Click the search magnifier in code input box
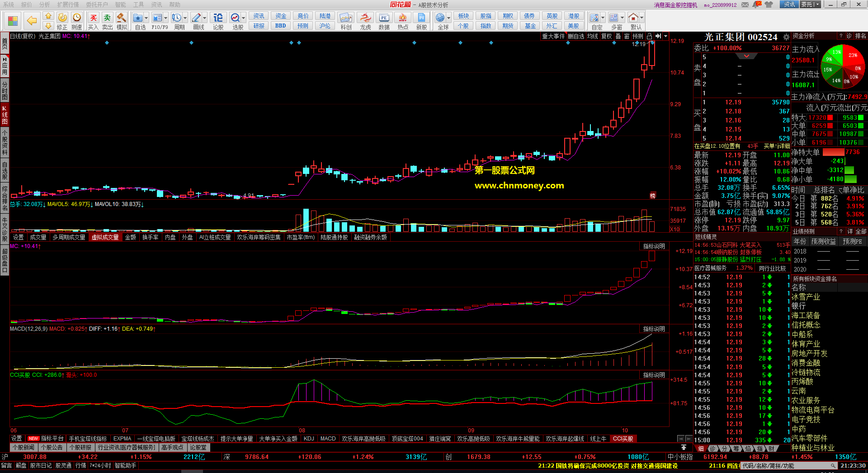868x473 pixels. click(833, 465)
